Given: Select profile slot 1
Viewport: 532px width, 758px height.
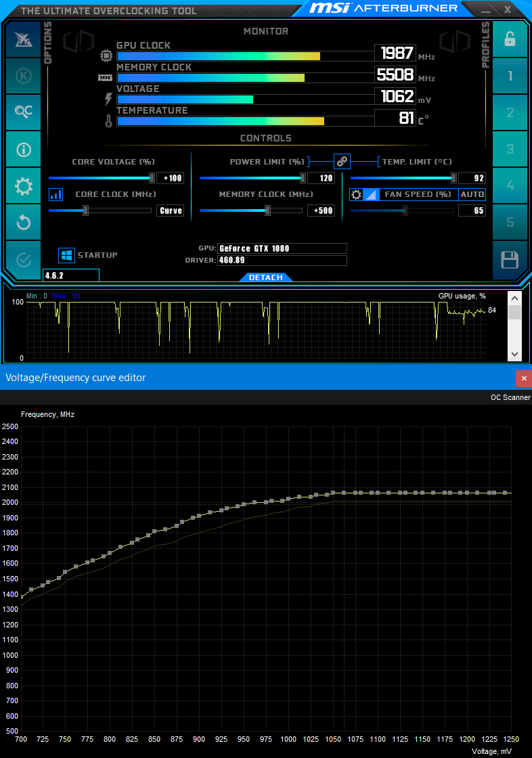Looking at the screenshot, I should [x=510, y=76].
